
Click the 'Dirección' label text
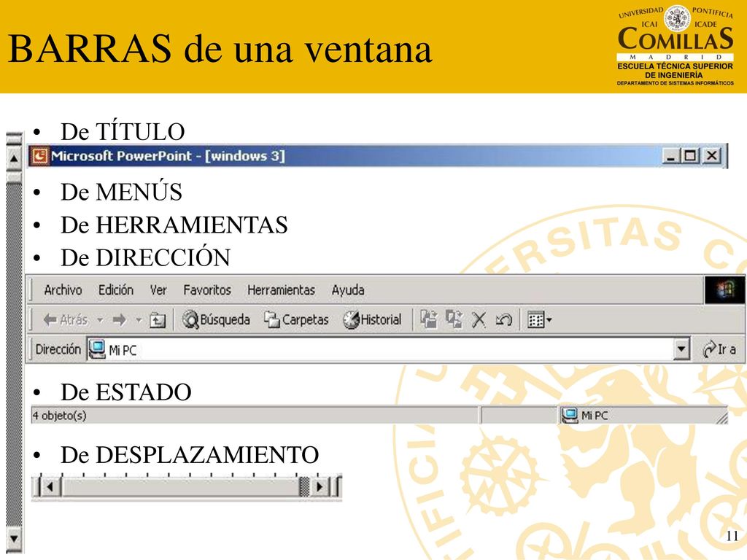point(58,349)
